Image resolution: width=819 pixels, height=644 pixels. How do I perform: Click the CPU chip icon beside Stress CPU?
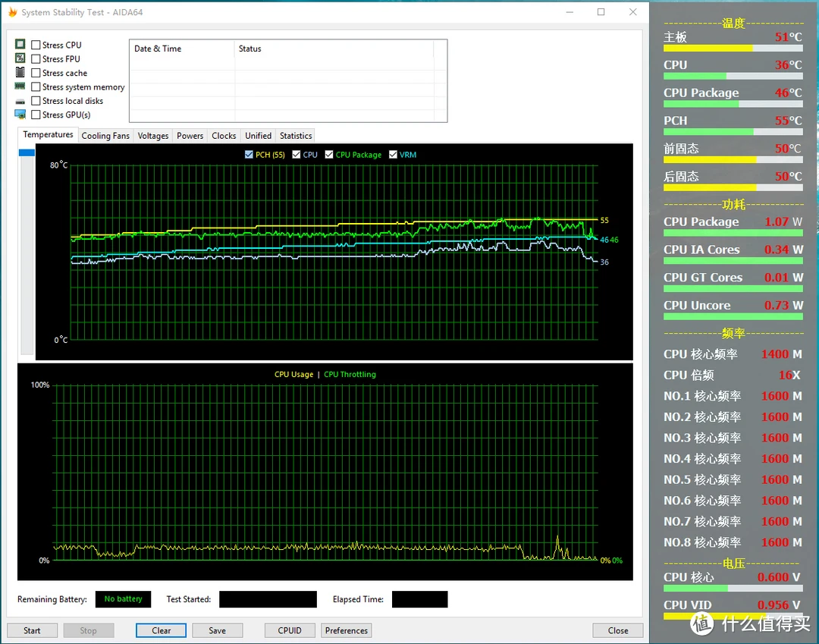click(x=20, y=44)
